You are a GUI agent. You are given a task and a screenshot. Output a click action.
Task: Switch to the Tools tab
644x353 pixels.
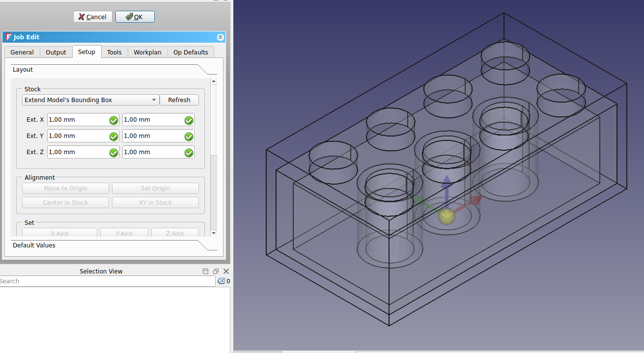(x=114, y=53)
